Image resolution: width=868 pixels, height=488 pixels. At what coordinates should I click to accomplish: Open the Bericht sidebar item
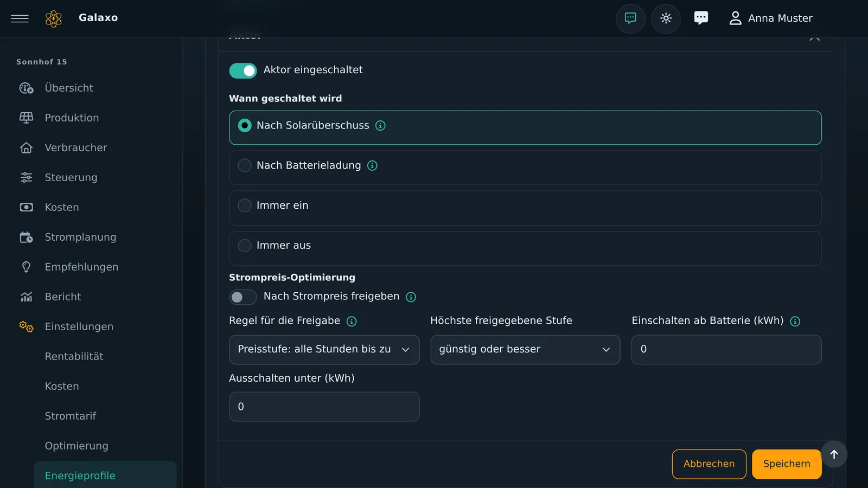pos(63,297)
